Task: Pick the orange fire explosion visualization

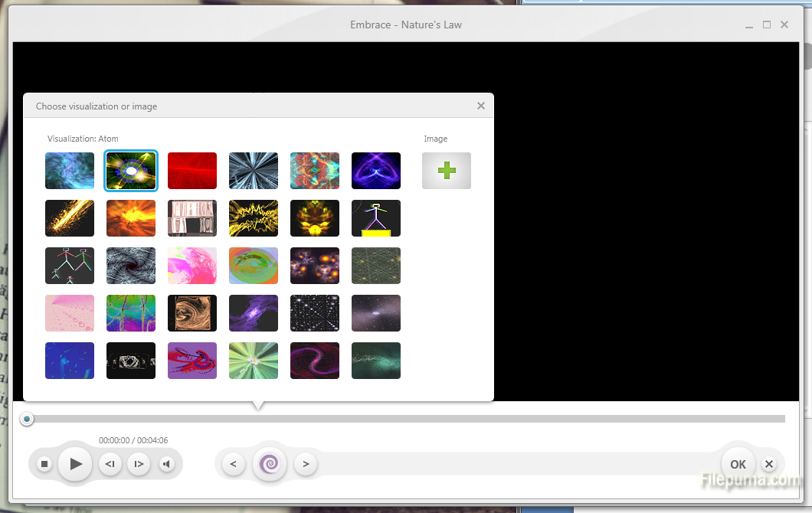Action: (131, 218)
